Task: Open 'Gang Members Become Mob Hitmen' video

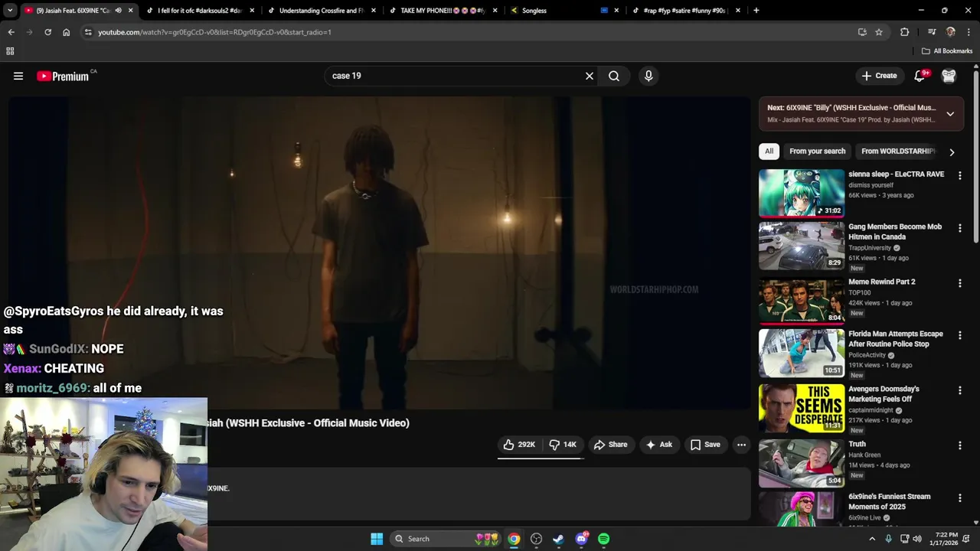Action: 802,246
